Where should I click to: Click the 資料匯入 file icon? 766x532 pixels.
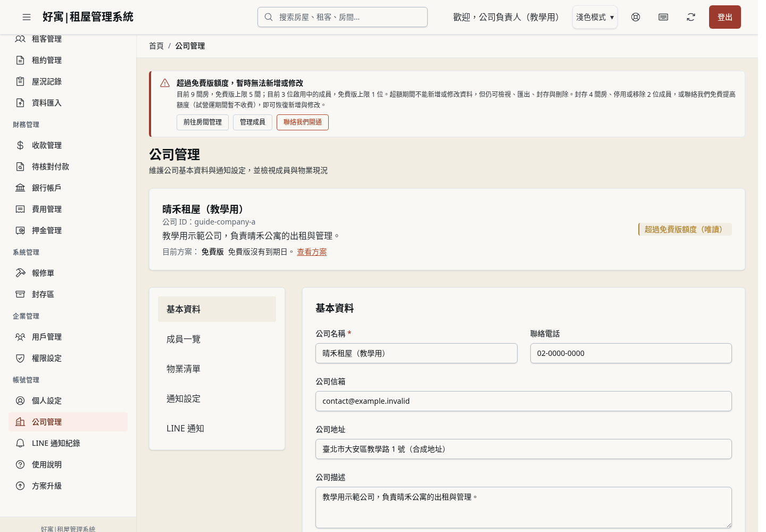[x=20, y=103]
